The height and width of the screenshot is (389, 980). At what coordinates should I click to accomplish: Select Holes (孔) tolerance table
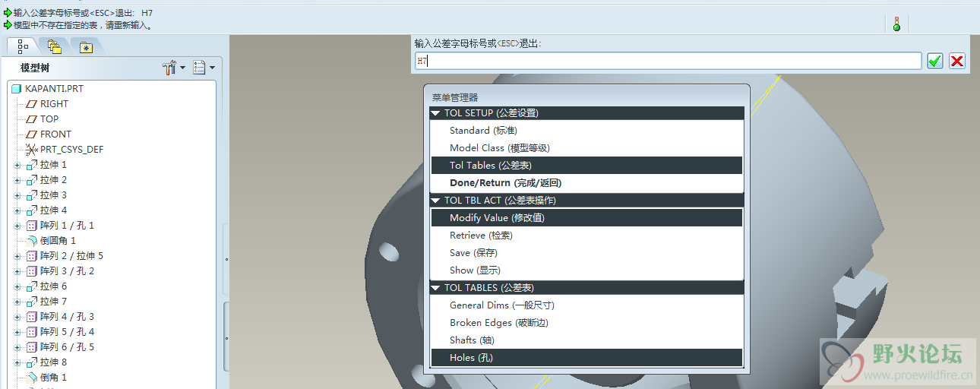(586, 358)
